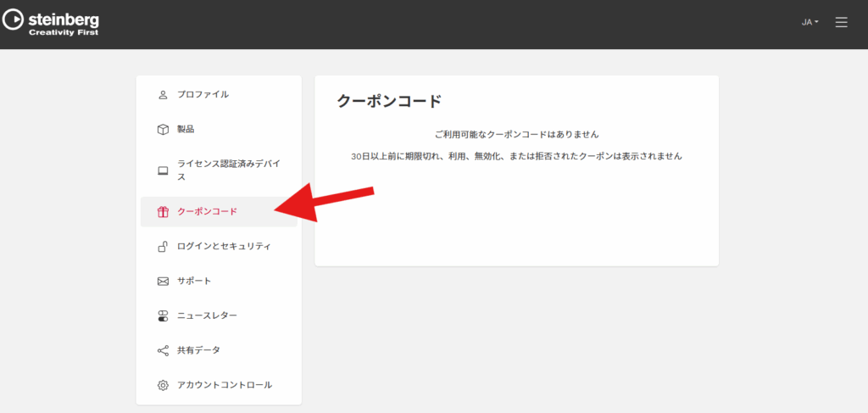Open ログインとセキュリティ settings
Screen dimensions: 868x413
[219, 247]
